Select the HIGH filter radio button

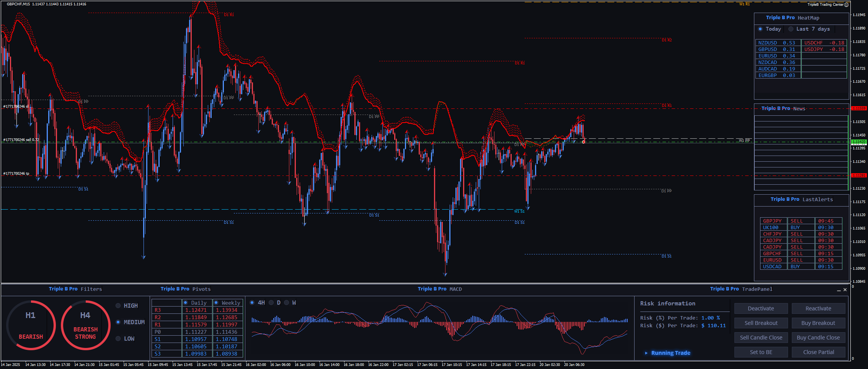118,306
